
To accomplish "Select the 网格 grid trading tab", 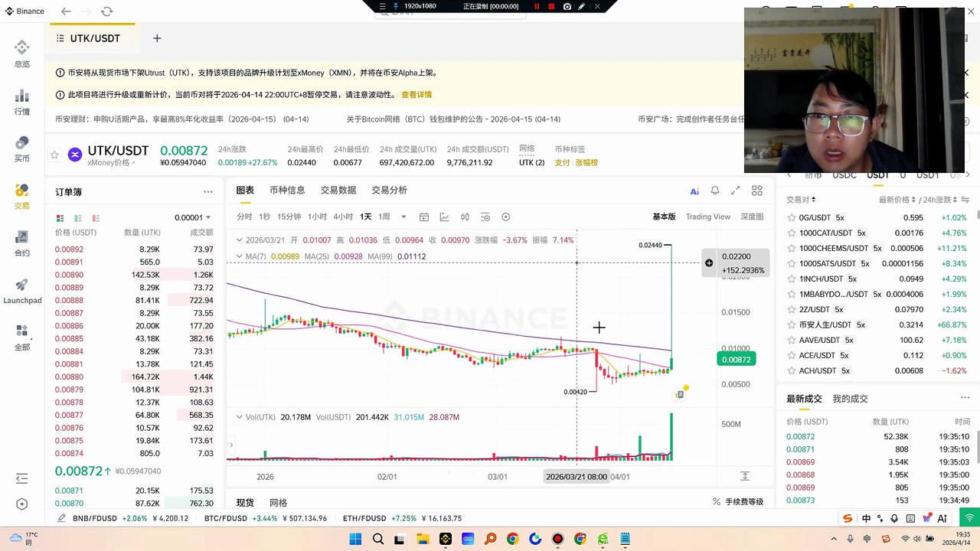I will click(x=279, y=503).
